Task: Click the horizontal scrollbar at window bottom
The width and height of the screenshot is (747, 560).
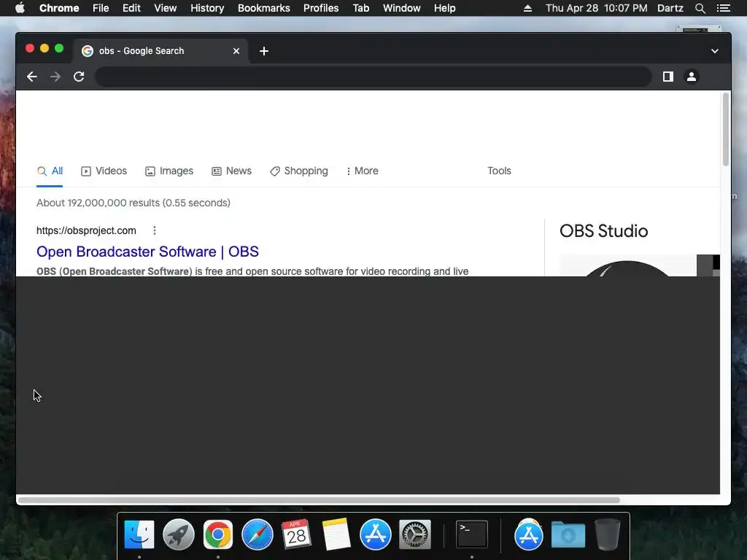Action: pyautogui.click(x=319, y=500)
